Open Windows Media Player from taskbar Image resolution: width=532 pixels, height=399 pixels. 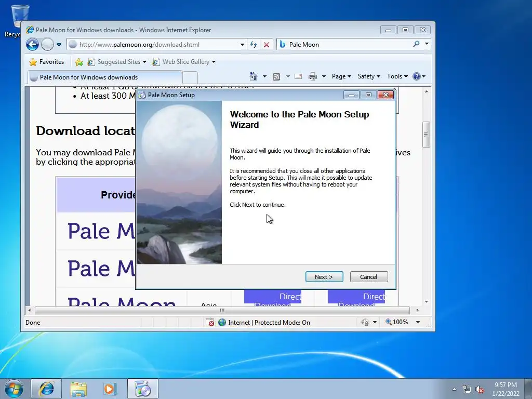110,389
